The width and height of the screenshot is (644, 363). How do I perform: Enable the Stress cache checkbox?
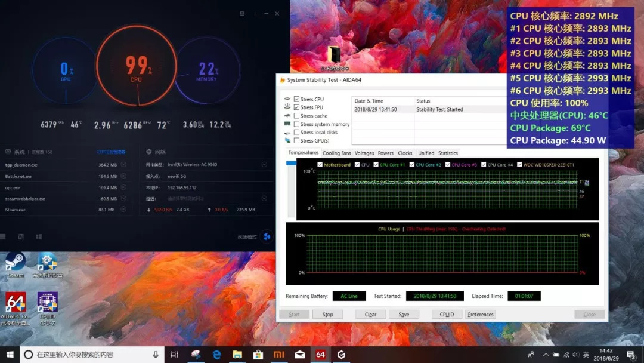click(x=296, y=115)
